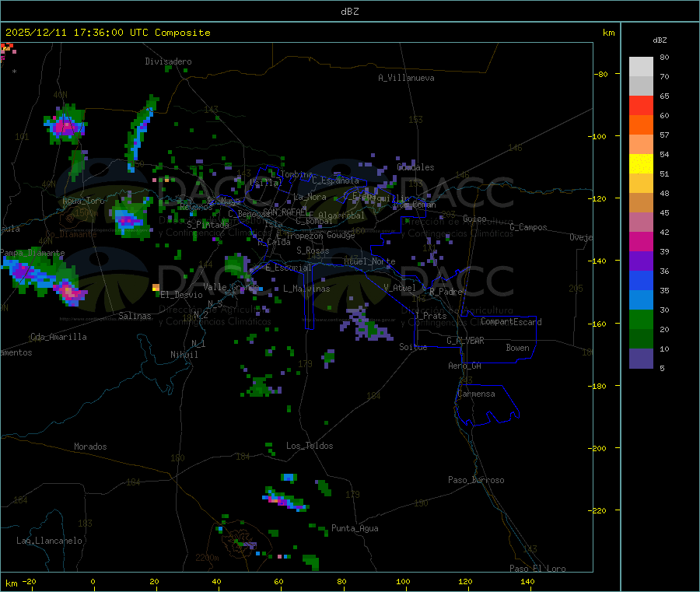Click the Lag.Llancanelo map label
The image size is (700, 592).
[x=50, y=541]
